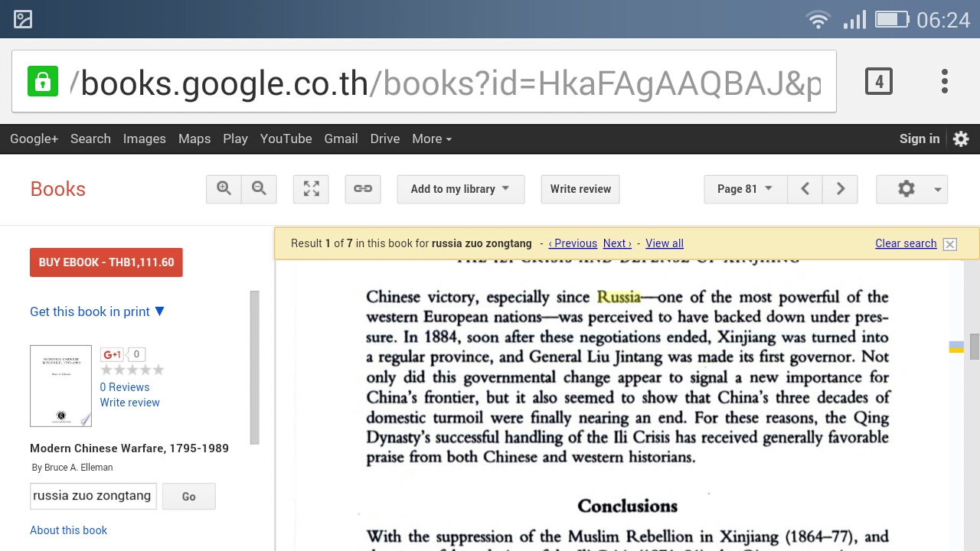Open Play in top bar
The height and width of the screenshot is (551, 980).
(235, 139)
